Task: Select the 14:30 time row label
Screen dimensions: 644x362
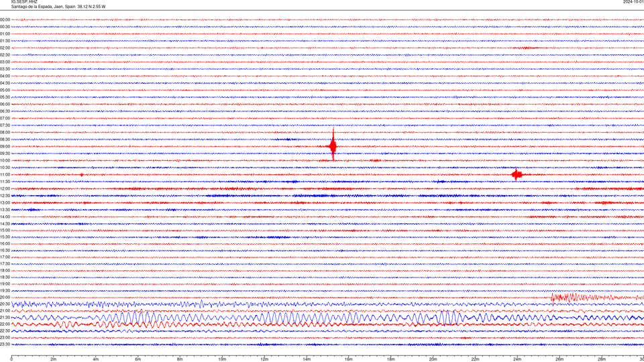Action: pyautogui.click(x=5, y=224)
